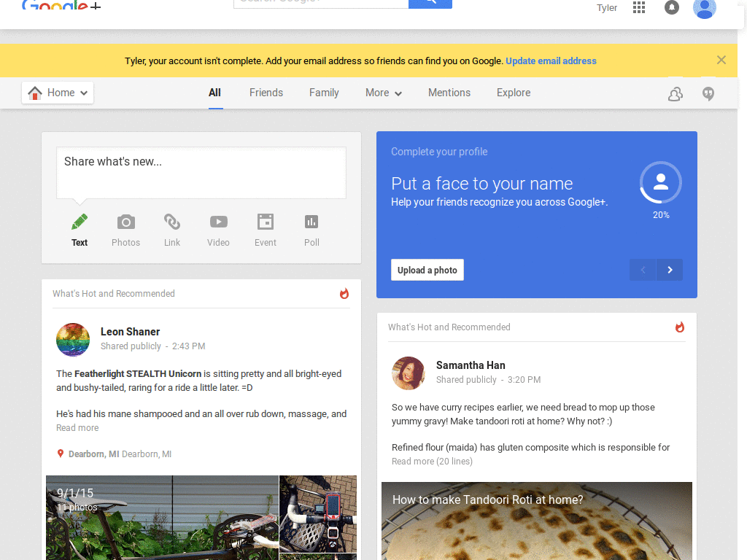Go to previous profile completion card
747x560 pixels.
point(643,270)
